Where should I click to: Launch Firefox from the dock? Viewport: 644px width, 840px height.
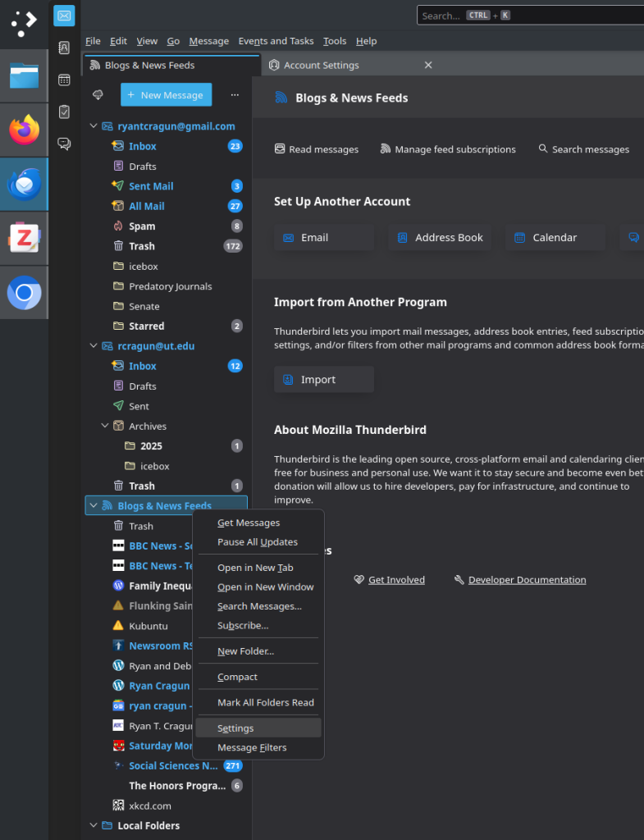(24, 130)
